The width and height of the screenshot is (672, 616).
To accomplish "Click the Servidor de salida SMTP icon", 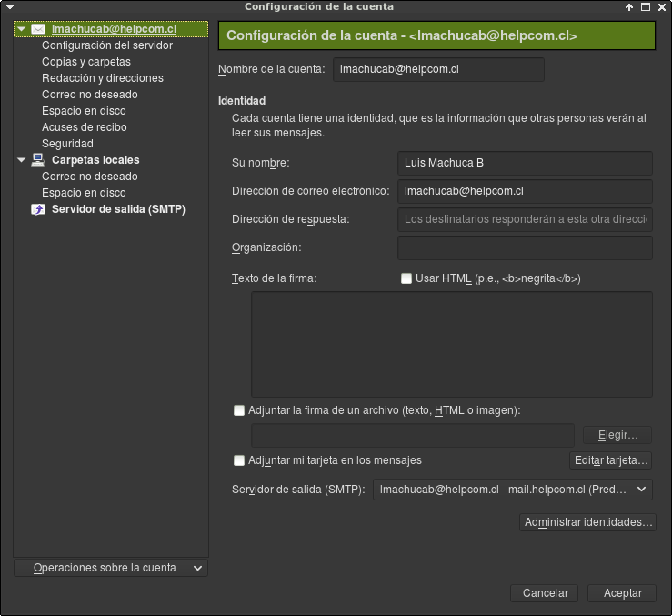I will 38,209.
